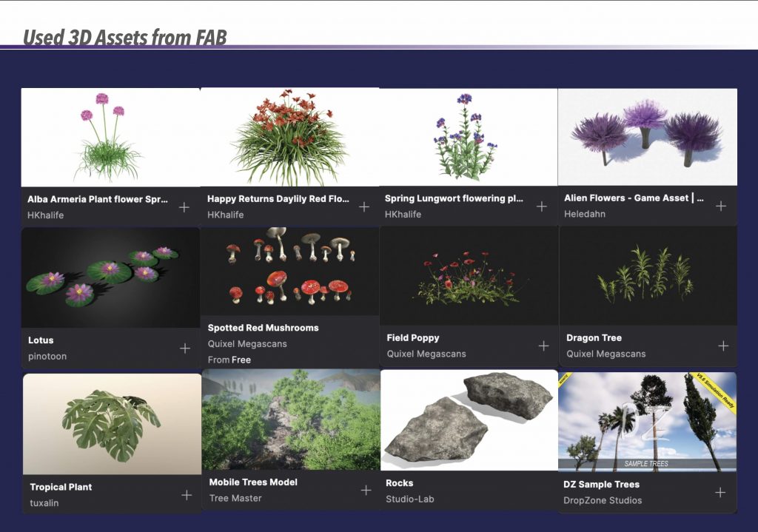Open the Tree Master seller link
This screenshot has height=532, width=758.
[x=235, y=498]
